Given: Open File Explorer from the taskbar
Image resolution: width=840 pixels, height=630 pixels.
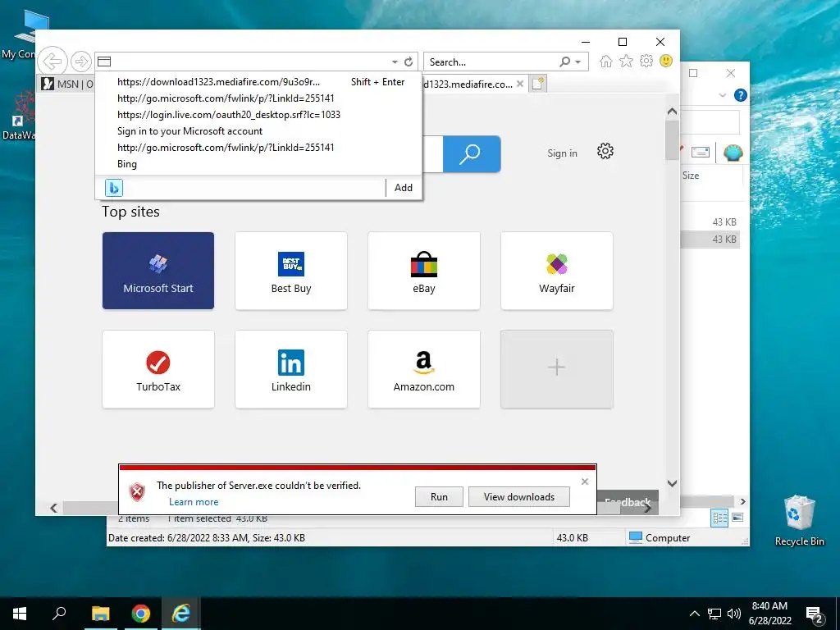Looking at the screenshot, I should [x=100, y=614].
